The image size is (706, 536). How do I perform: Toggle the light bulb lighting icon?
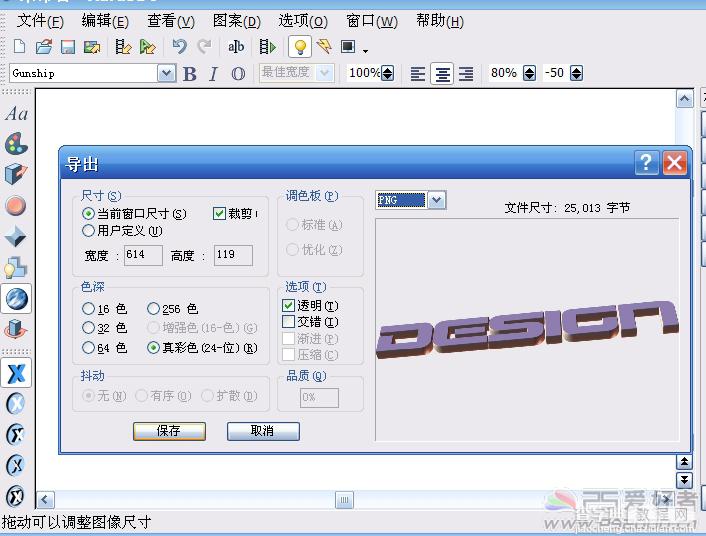coord(300,46)
